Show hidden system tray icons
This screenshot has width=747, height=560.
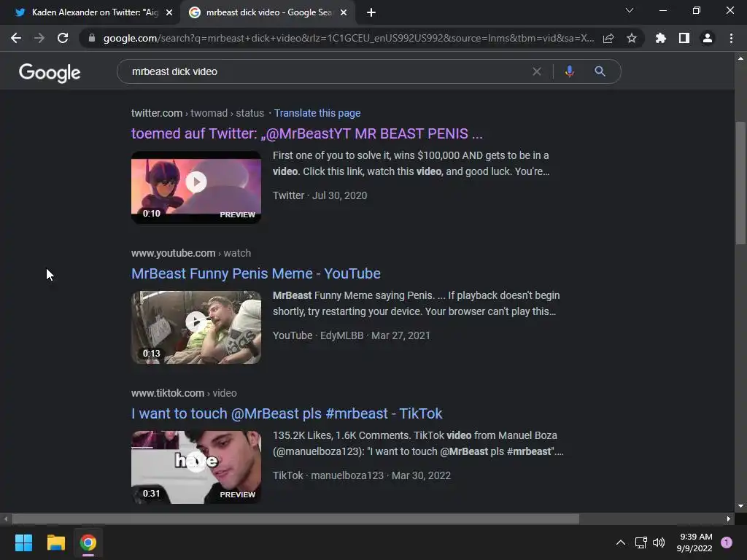621,542
